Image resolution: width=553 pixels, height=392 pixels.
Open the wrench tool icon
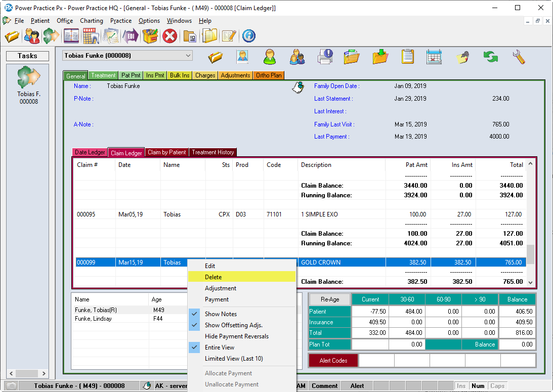coord(519,57)
